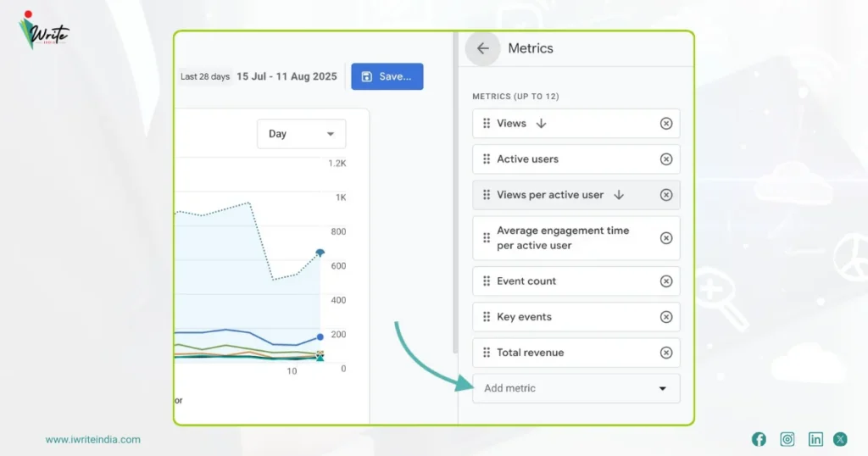Click drag handle beside Active users
The width and height of the screenshot is (868, 456).
coord(487,159)
